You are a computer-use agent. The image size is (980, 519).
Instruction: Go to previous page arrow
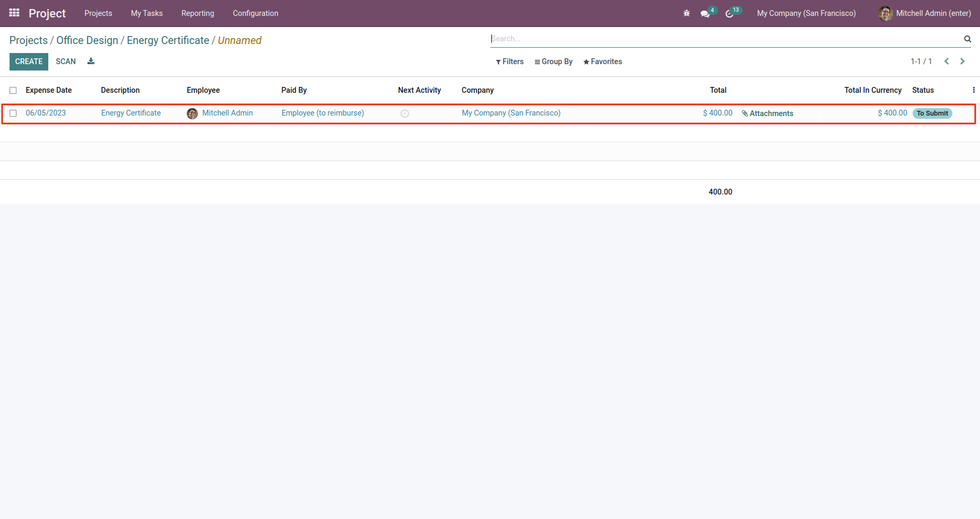(947, 61)
